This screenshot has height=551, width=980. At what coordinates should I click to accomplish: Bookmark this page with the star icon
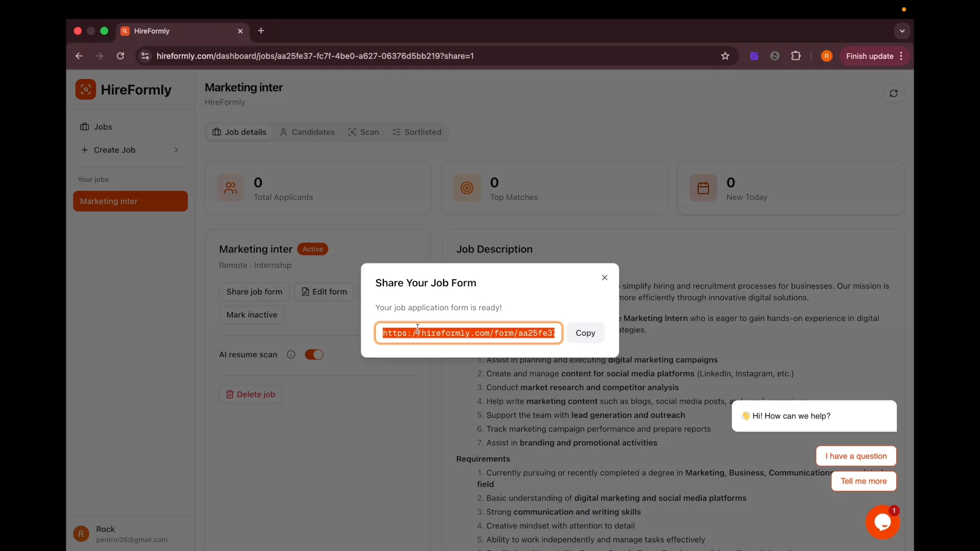coord(725,56)
